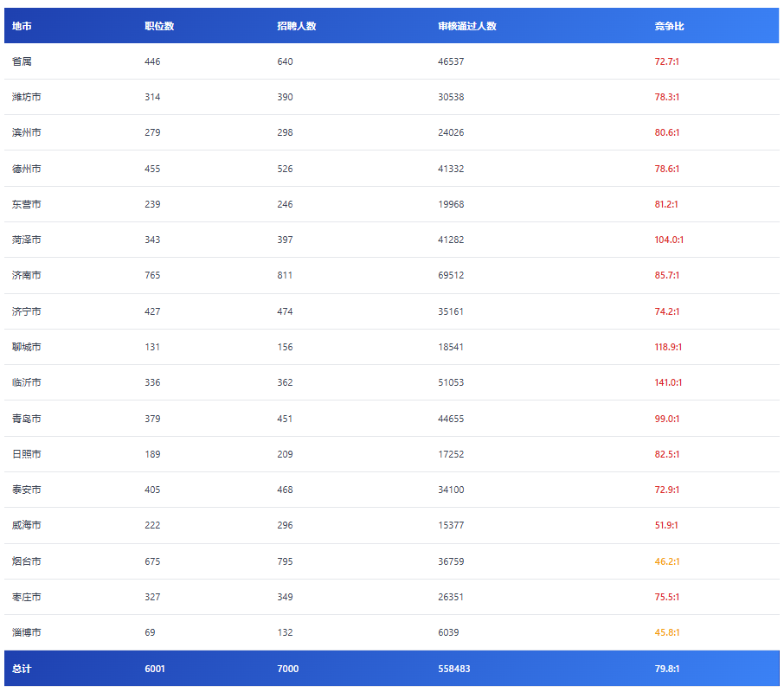
Task: Select the orange 45.8:1 ratio for 淄博市
Action: [667, 632]
